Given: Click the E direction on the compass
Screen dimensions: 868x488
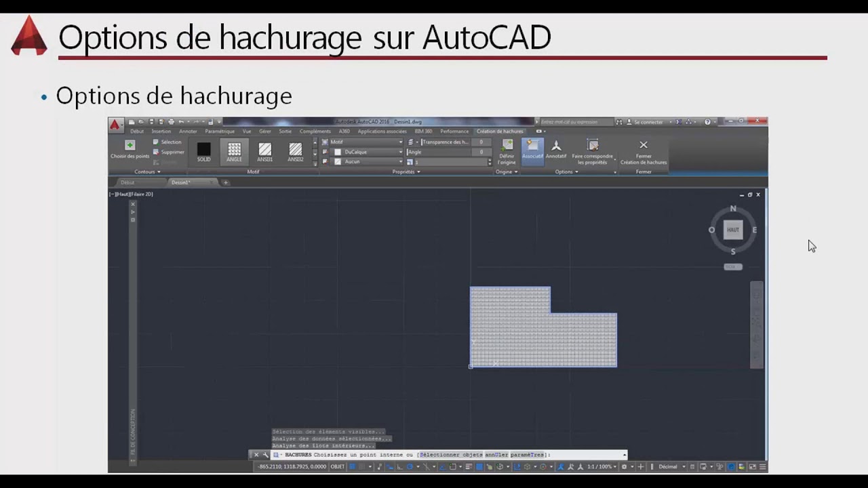Looking at the screenshot, I should 755,230.
